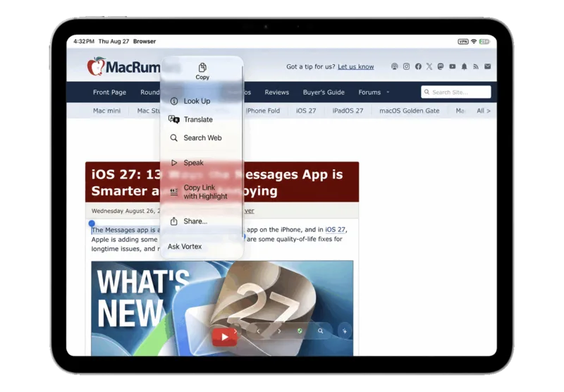Tap the Copy icon in popup menu
The height and width of the screenshot is (392, 564).
coord(202,67)
